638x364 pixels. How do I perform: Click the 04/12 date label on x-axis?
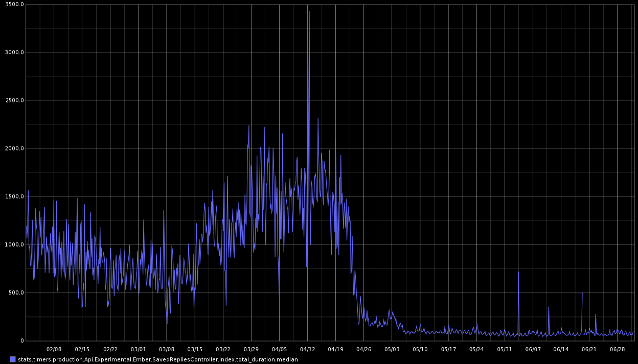[x=307, y=349]
